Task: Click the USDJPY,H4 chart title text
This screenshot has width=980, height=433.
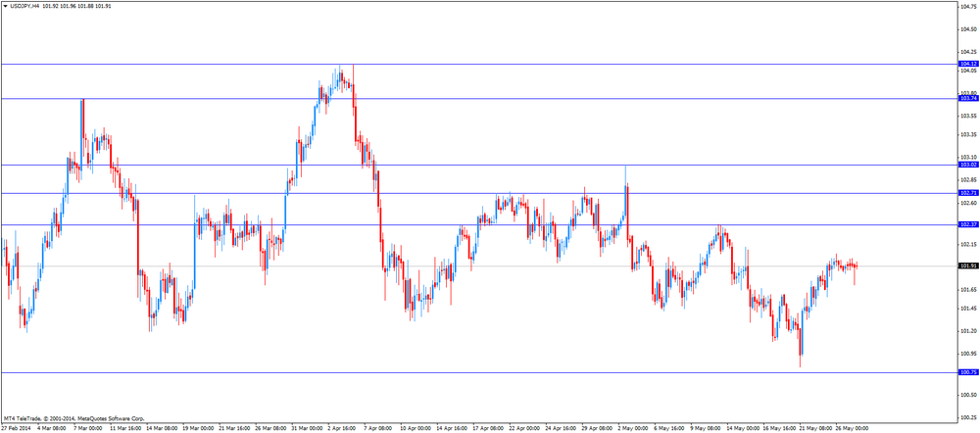Action: pyautogui.click(x=24, y=6)
